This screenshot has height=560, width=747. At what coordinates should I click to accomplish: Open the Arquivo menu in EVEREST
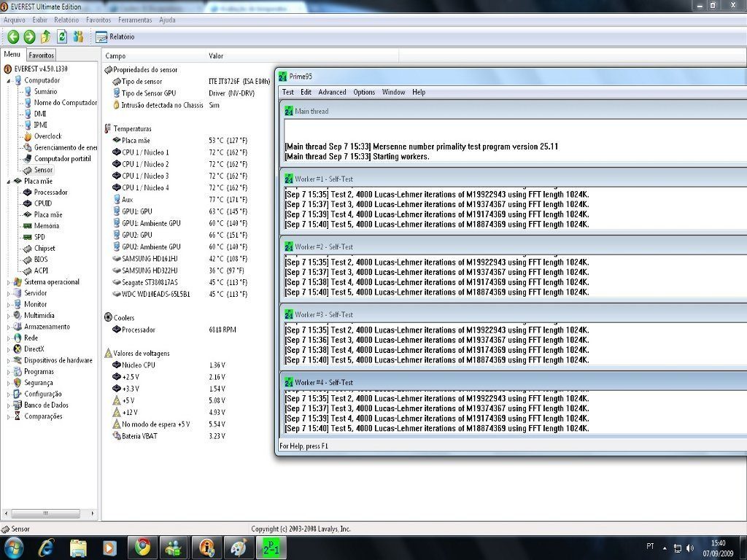click(15, 20)
